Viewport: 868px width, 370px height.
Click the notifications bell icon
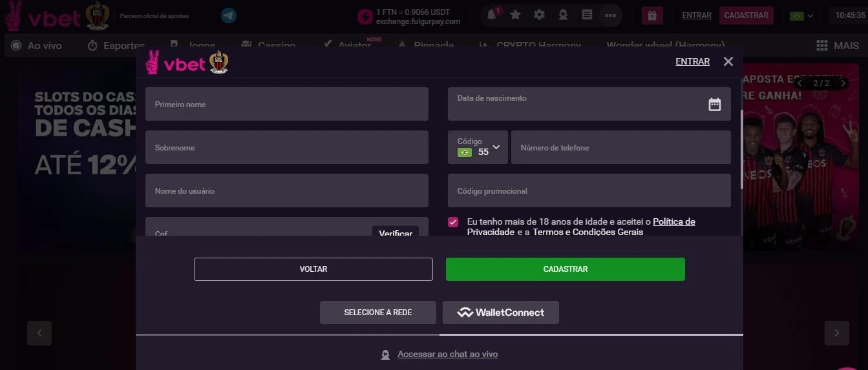[x=492, y=15]
